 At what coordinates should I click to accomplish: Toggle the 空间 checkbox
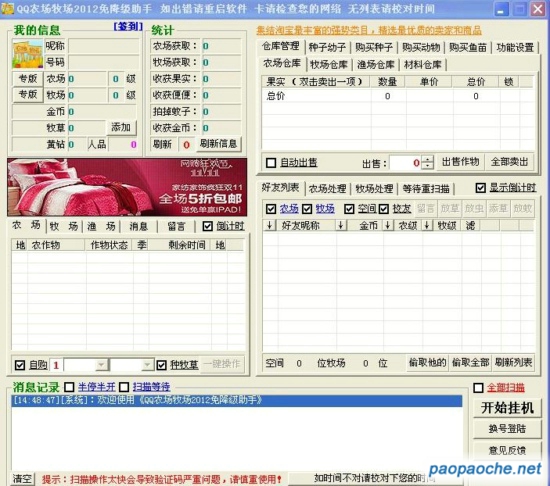pos(349,209)
